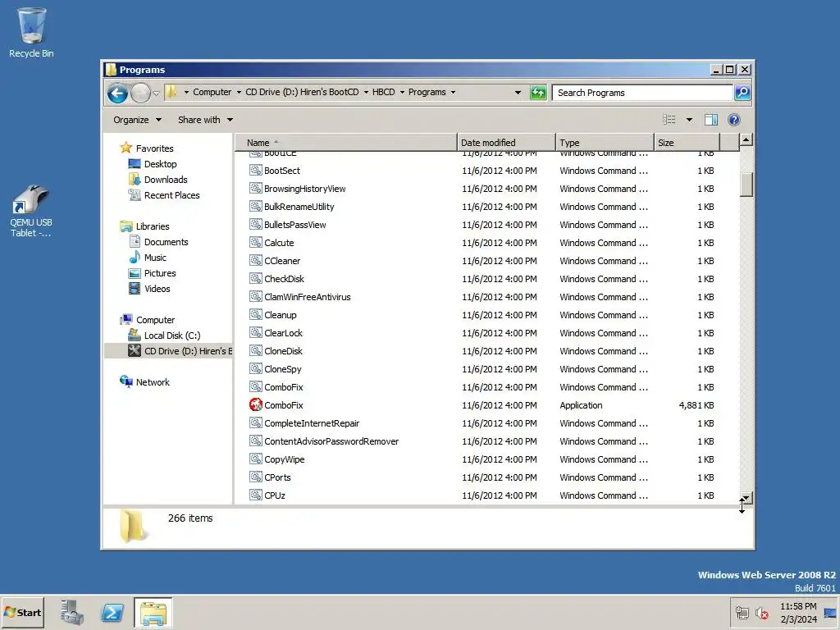Click the Computer breadcrumb in address bar
This screenshot has height=630, width=840.
click(212, 92)
